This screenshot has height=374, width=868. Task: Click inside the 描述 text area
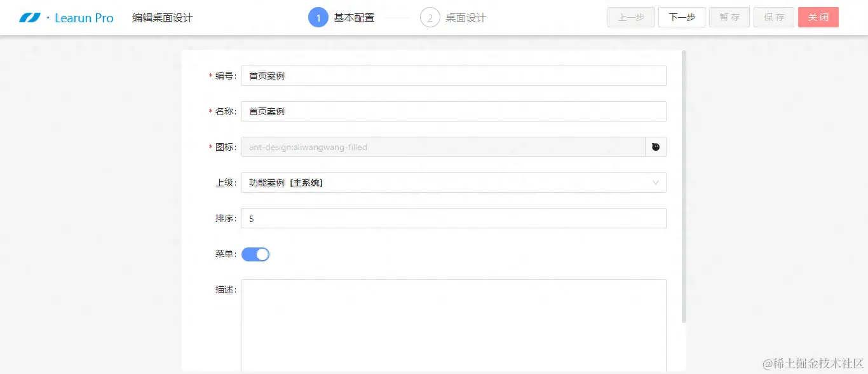pyautogui.click(x=454, y=326)
